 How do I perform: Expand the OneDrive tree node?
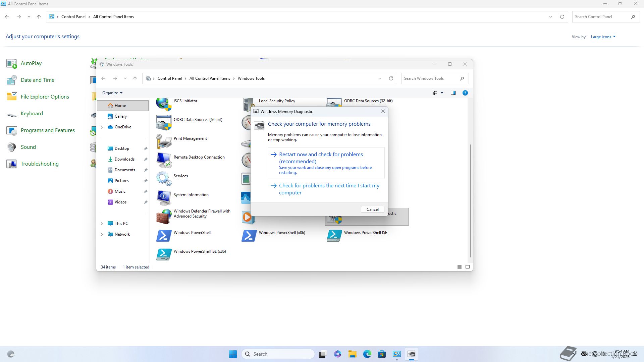(x=102, y=127)
